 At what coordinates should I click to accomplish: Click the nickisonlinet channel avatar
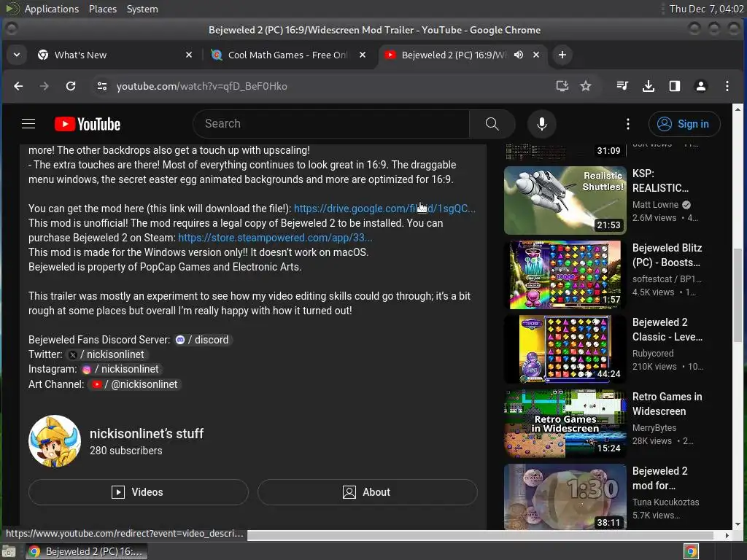55,441
